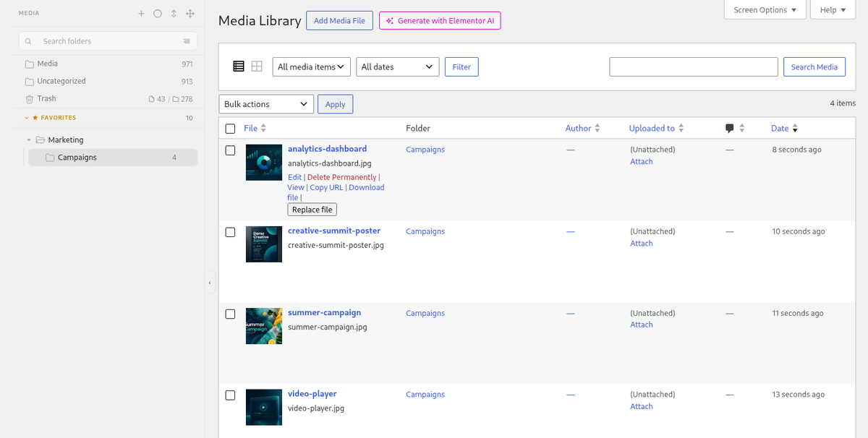Click Generate with Elementor AI
The image size is (868, 438).
[x=440, y=21]
